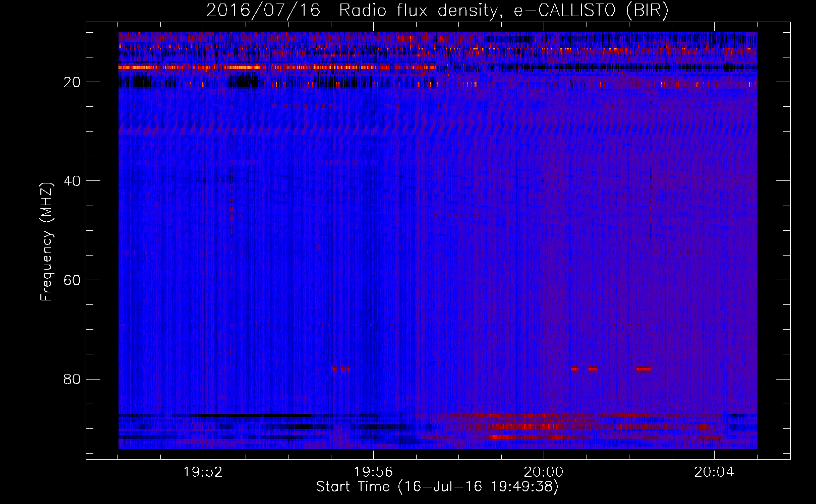This screenshot has width=816, height=504.
Task: Click the 19:56 time tick label
Action: coord(373,472)
